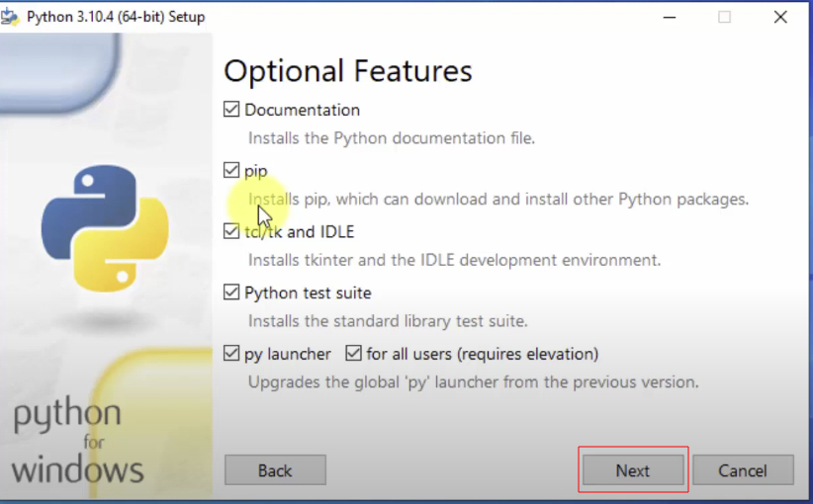Image resolution: width=813 pixels, height=504 pixels.
Task: Toggle the py launcher checkbox
Action: [231, 354]
